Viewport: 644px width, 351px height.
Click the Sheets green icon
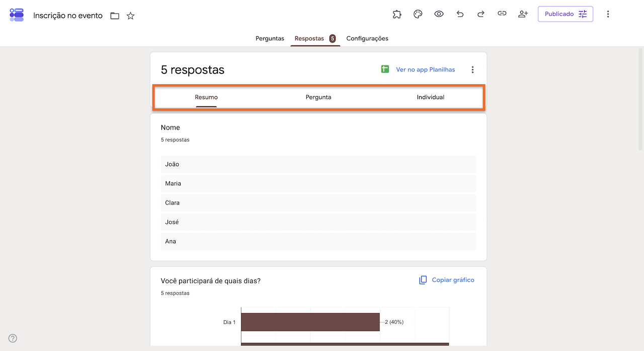pos(385,69)
